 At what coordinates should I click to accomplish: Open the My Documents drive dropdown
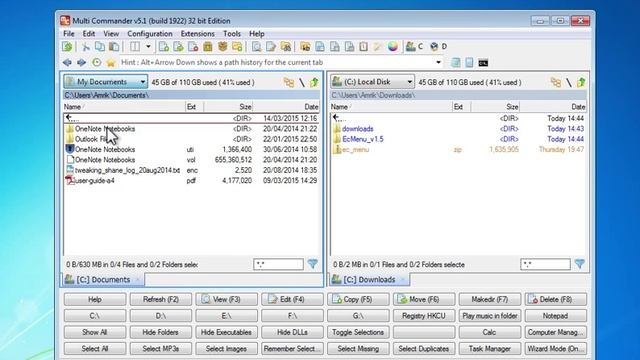tap(105, 82)
